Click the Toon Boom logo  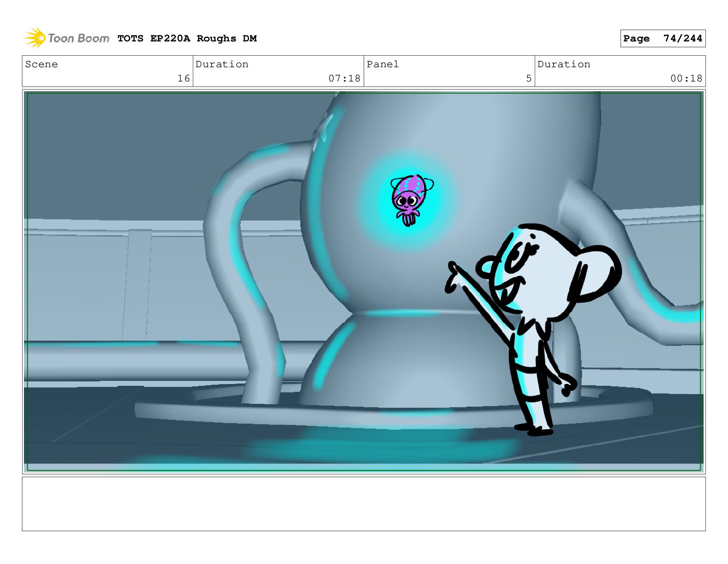pos(67,38)
